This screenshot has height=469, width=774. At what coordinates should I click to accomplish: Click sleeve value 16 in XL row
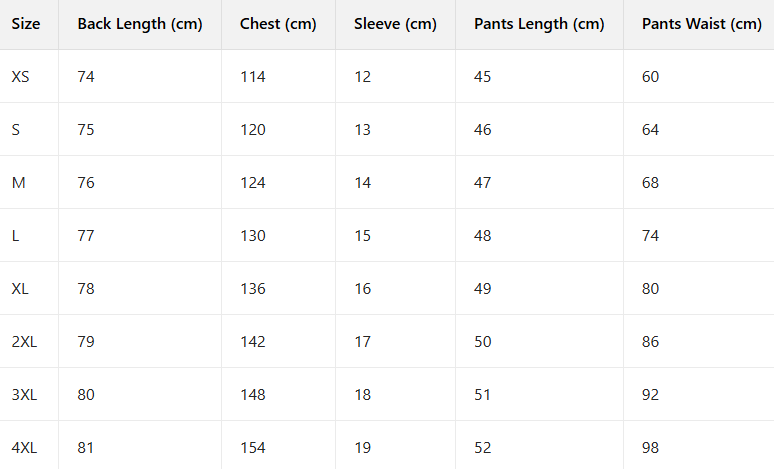point(362,288)
